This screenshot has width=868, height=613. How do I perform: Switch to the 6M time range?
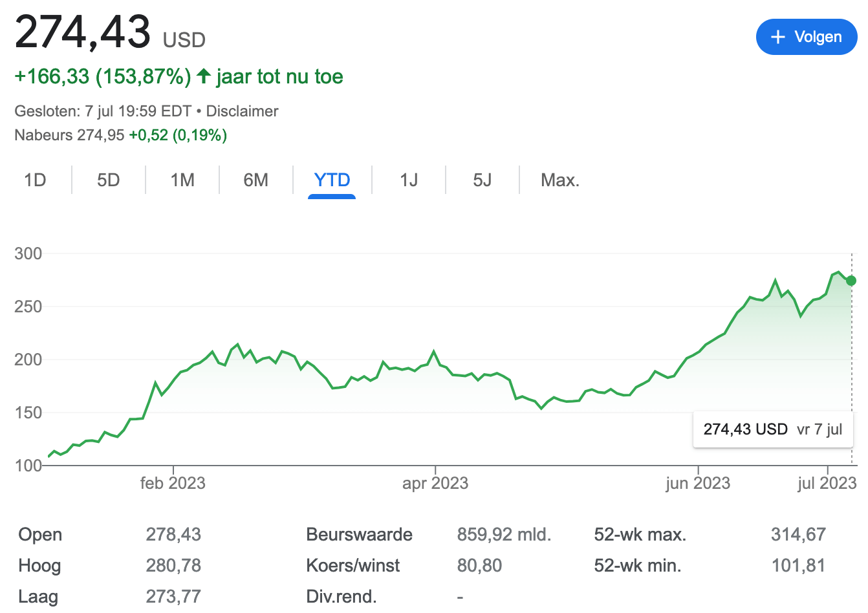point(255,180)
